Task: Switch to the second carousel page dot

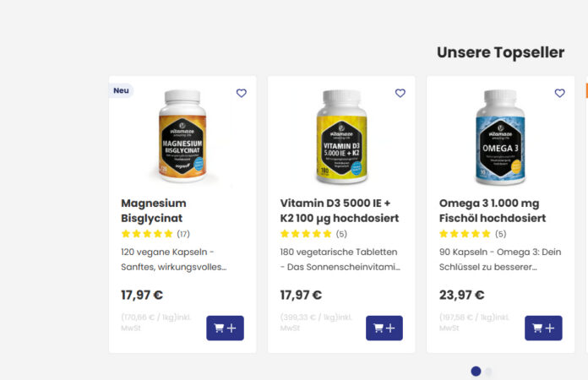Action: [488, 371]
